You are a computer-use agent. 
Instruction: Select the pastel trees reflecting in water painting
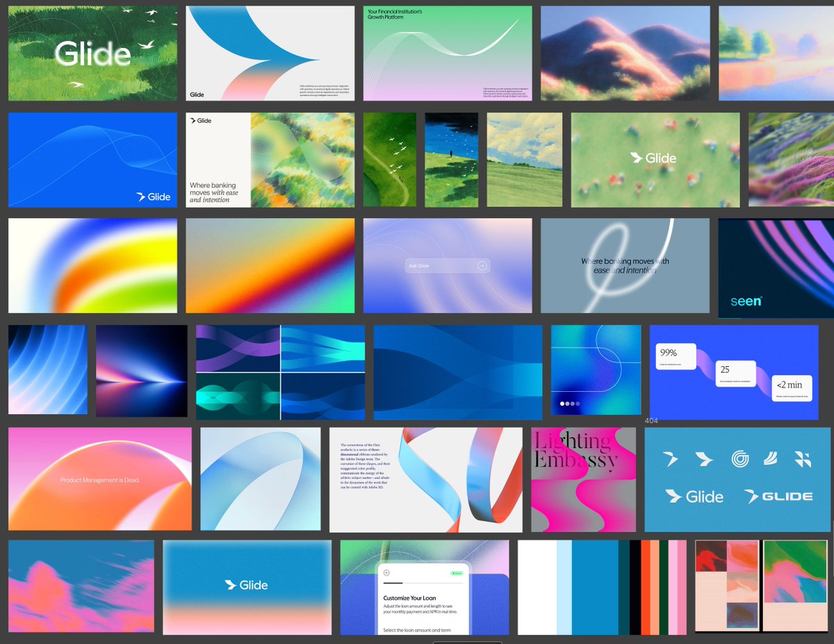click(776, 53)
